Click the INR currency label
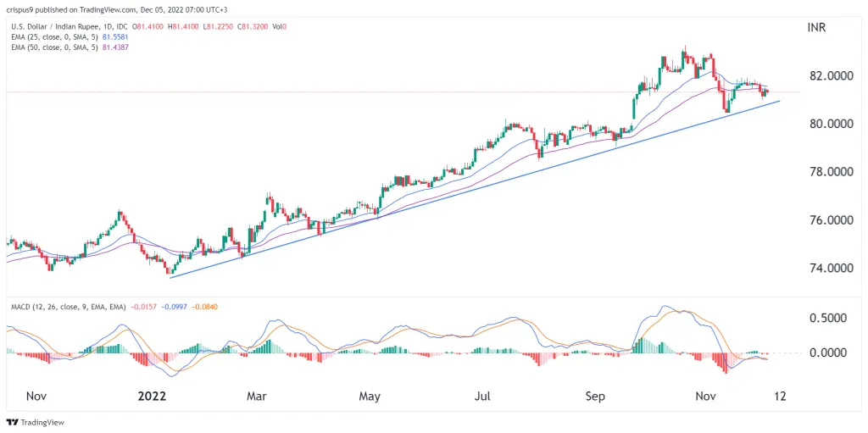 [815, 28]
